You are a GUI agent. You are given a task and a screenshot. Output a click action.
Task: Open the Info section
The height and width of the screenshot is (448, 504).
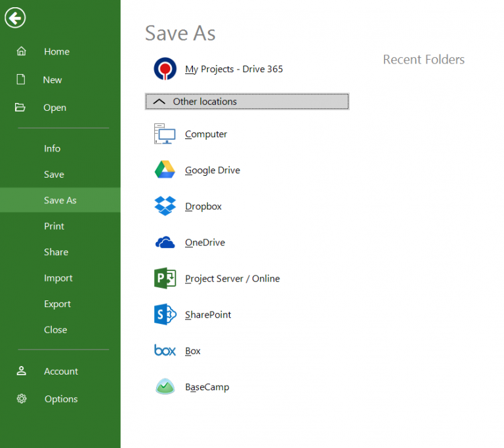pyautogui.click(x=52, y=149)
